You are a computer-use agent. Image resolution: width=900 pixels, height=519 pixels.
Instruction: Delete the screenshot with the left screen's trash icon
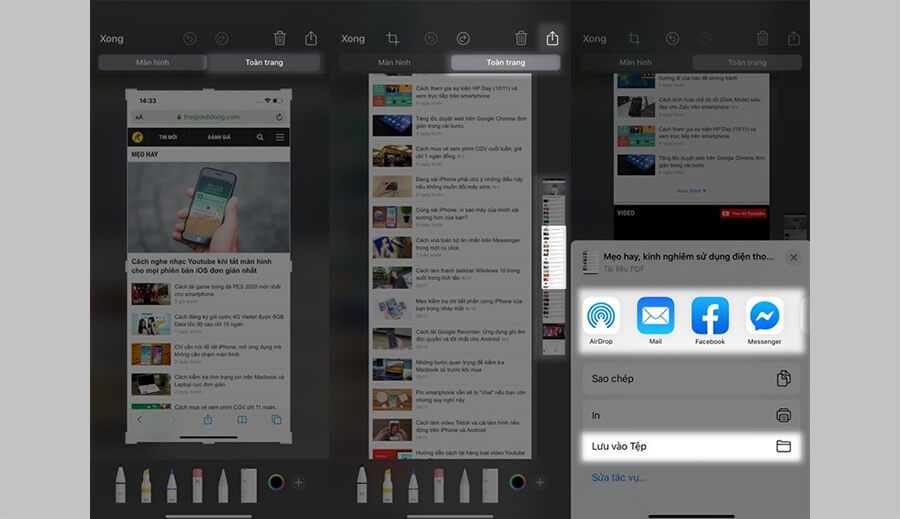(280, 38)
